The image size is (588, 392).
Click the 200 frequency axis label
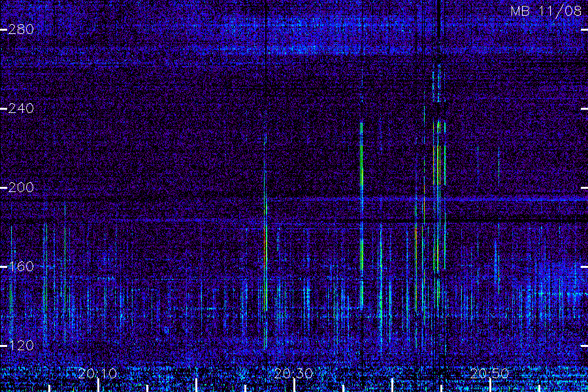click(21, 188)
